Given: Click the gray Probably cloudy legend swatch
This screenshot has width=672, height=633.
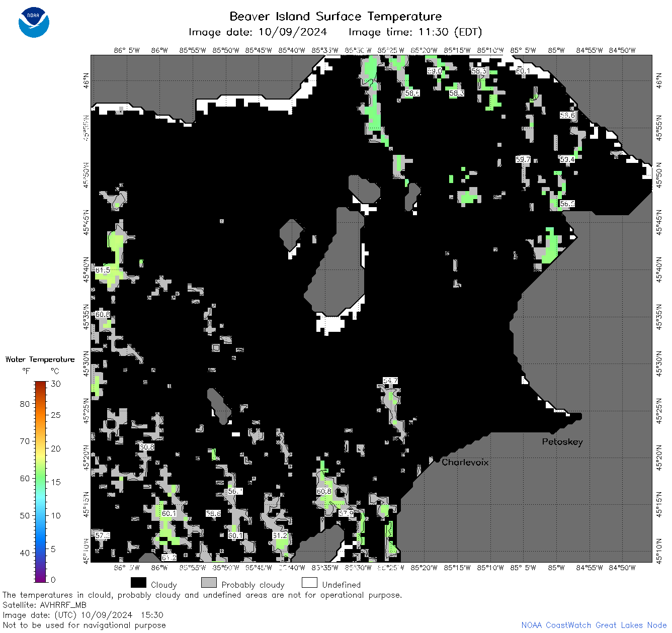Looking at the screenshot, I should pos(209,583).
